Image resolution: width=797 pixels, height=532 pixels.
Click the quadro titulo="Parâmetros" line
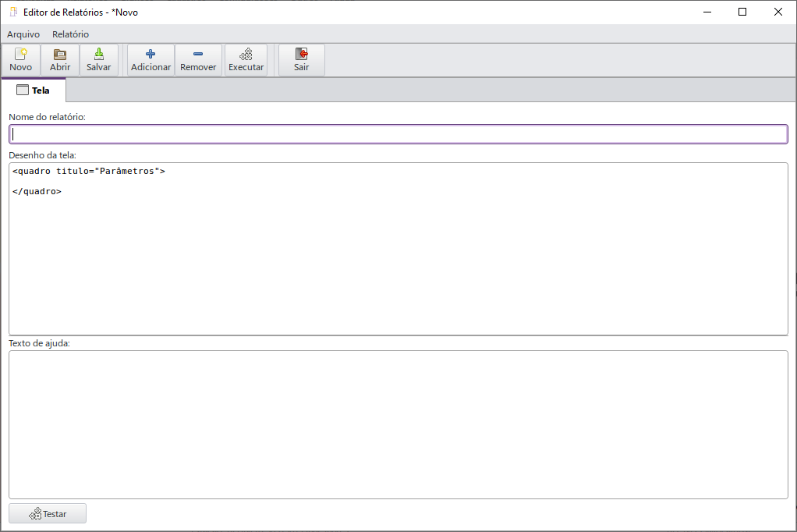(x=89, y=171)
